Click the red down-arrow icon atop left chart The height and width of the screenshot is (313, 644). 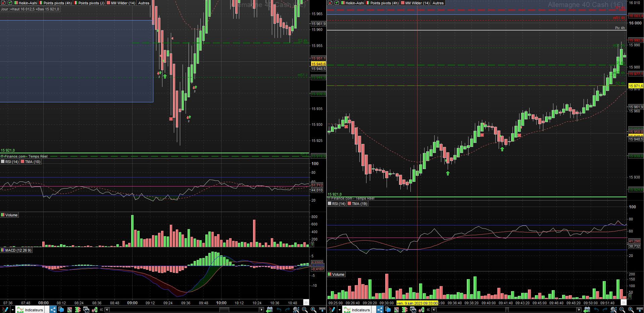tap(3, 3)
